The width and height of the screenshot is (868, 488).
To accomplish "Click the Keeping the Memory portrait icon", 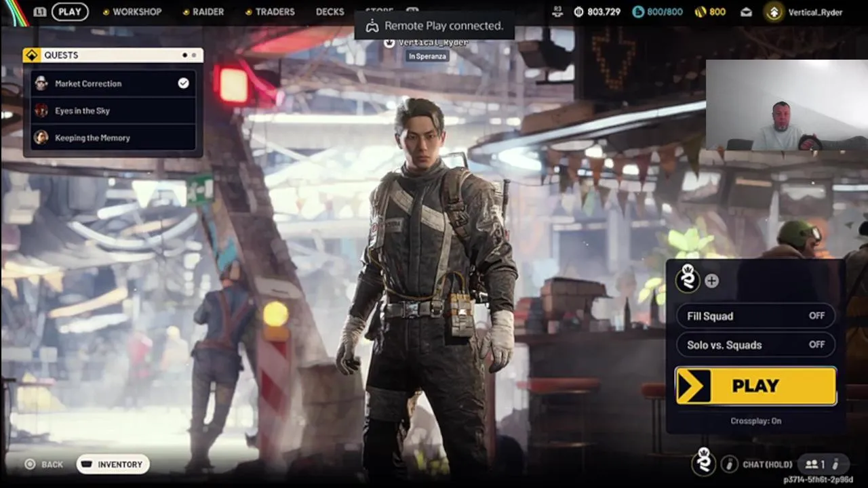I will [41, 138].
